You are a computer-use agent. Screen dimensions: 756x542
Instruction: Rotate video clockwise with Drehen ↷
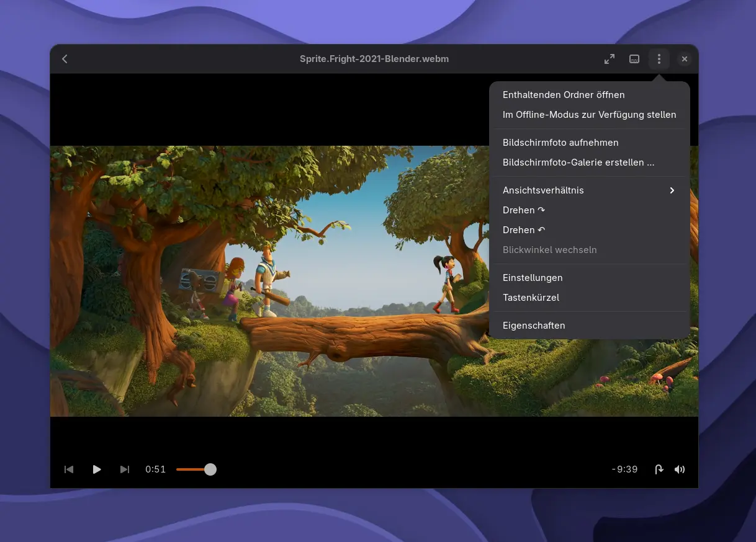point(524,210)
